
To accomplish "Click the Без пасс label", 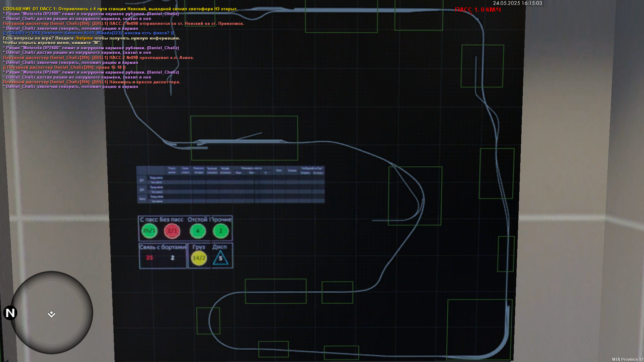I will (172, 220).
